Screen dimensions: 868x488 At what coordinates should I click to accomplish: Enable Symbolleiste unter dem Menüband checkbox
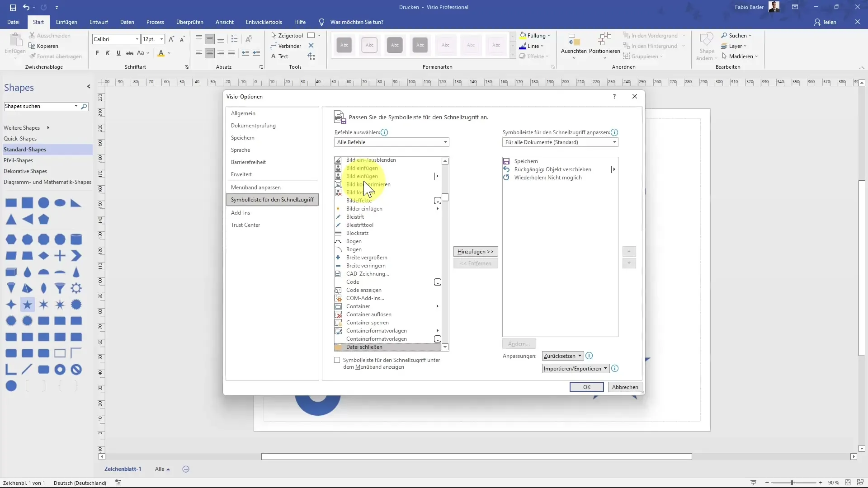(337, 360)
